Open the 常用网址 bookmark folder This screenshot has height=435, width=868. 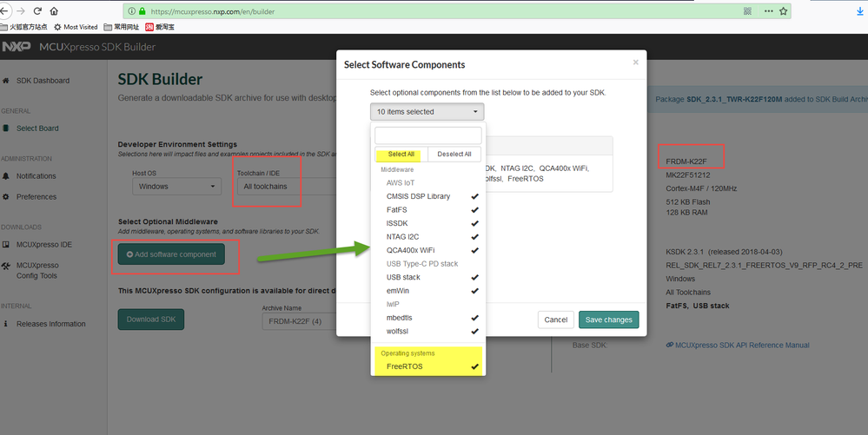[x=122, y=27]
